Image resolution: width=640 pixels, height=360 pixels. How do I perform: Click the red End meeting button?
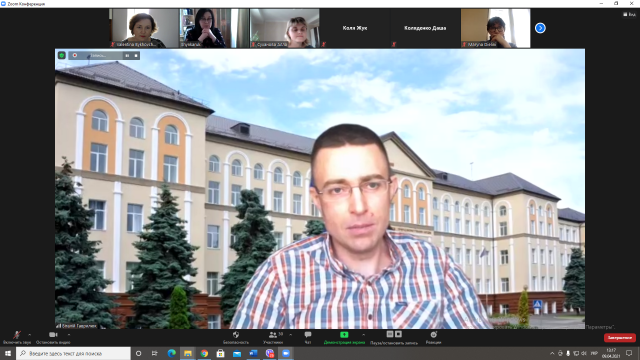pyautogui.click(x=620, y=338)
